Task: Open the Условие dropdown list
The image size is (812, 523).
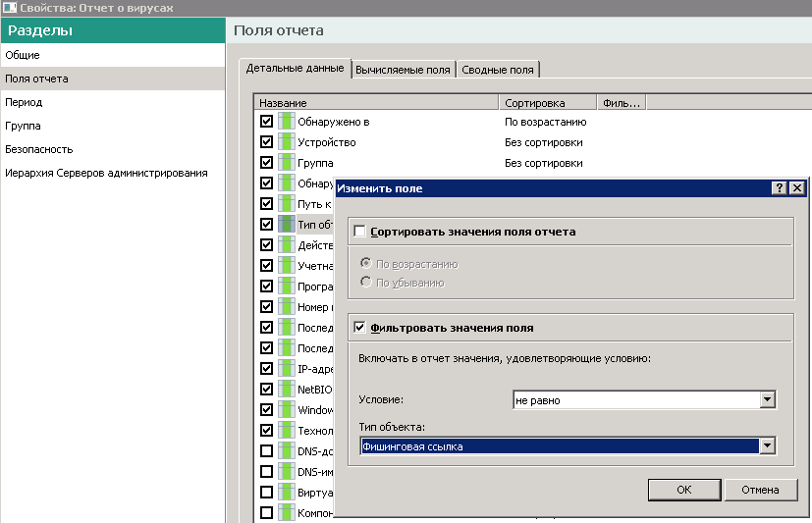Action: [x=768, y=400]
